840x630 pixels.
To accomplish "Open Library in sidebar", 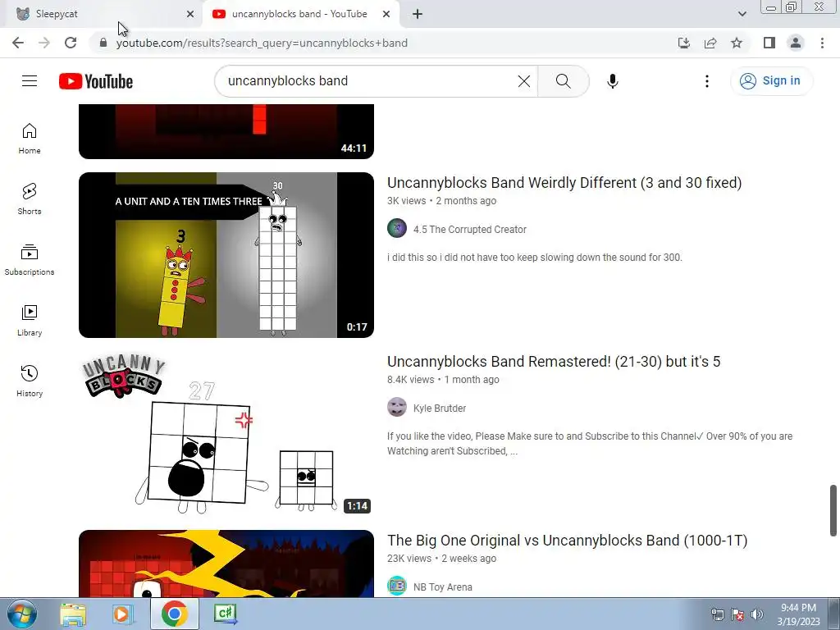I will [x=30, y=320].
